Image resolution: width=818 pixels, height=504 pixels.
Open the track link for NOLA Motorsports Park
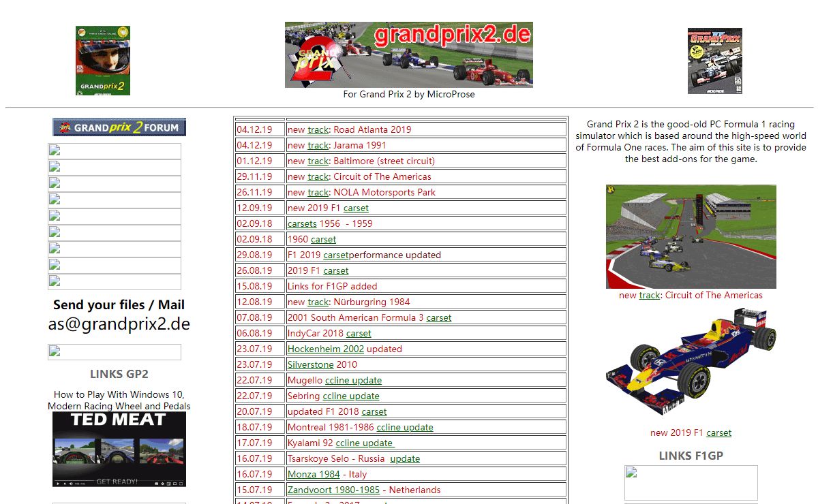(x=318, y=192)
